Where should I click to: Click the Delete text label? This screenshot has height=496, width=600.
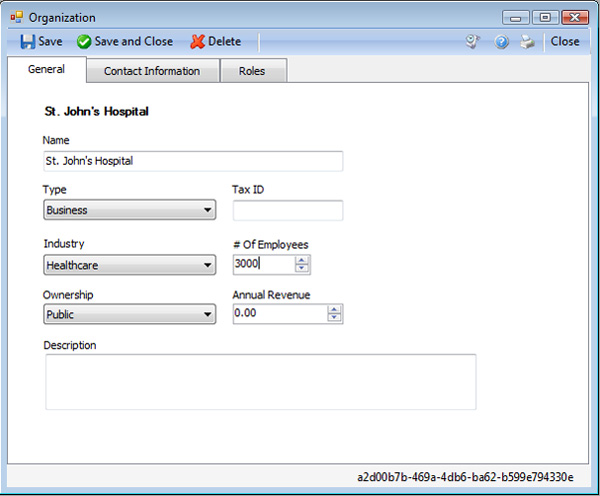(224, 41)
